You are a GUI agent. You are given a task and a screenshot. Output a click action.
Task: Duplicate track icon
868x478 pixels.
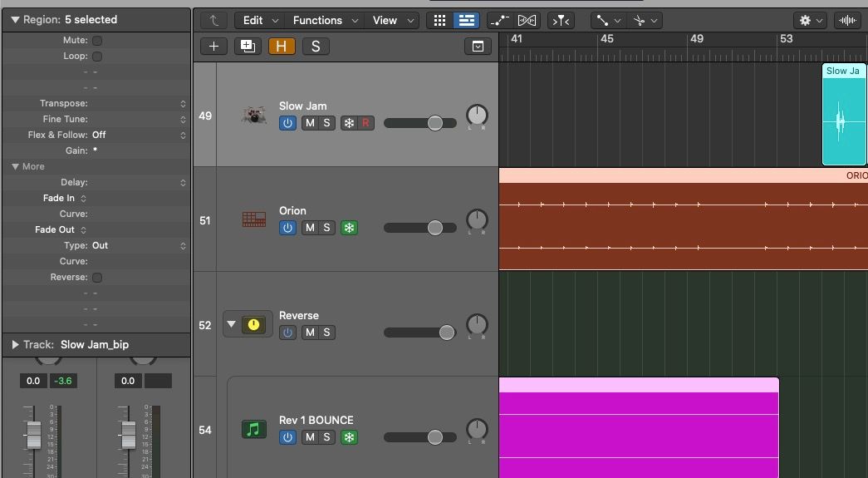(248, 47)
